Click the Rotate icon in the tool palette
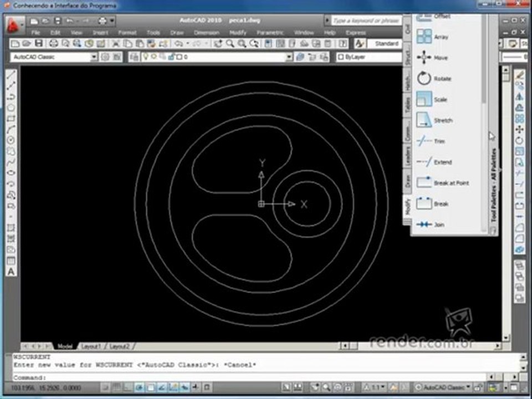 424,78
